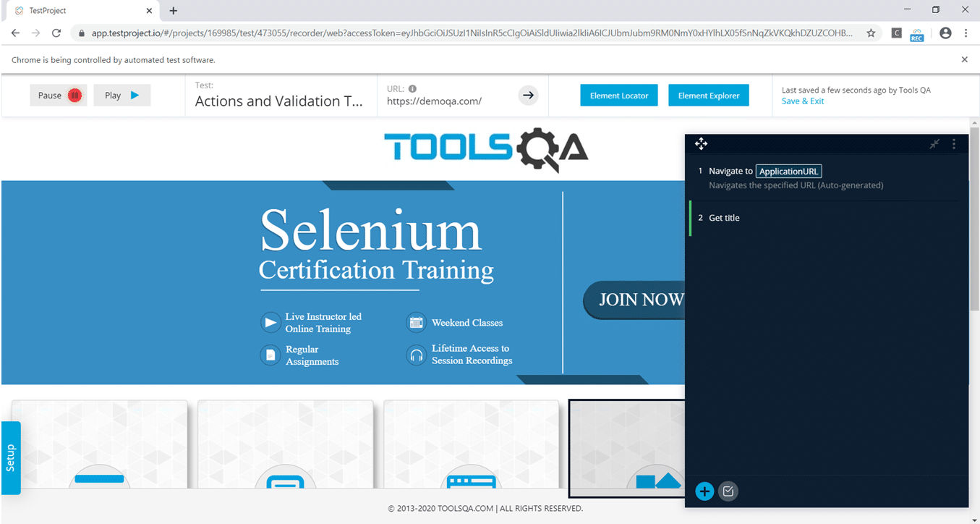
Task: Click the Pause recording button
Action: click(58, 96)
